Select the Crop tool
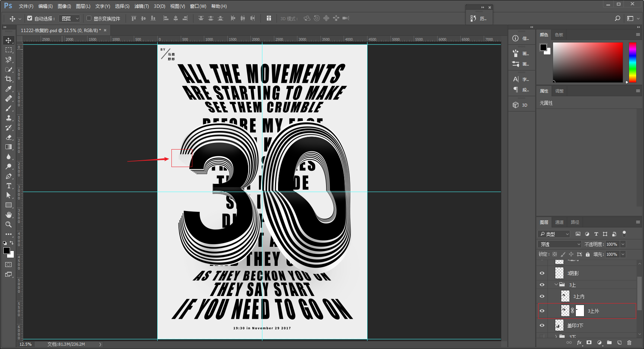Image resolution: width=644 pixels, height=349 pixels. coord(8,79)
